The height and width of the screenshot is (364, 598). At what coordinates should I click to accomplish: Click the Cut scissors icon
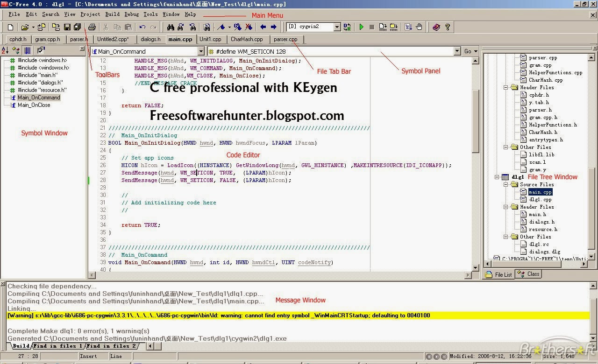pos(106,27)
